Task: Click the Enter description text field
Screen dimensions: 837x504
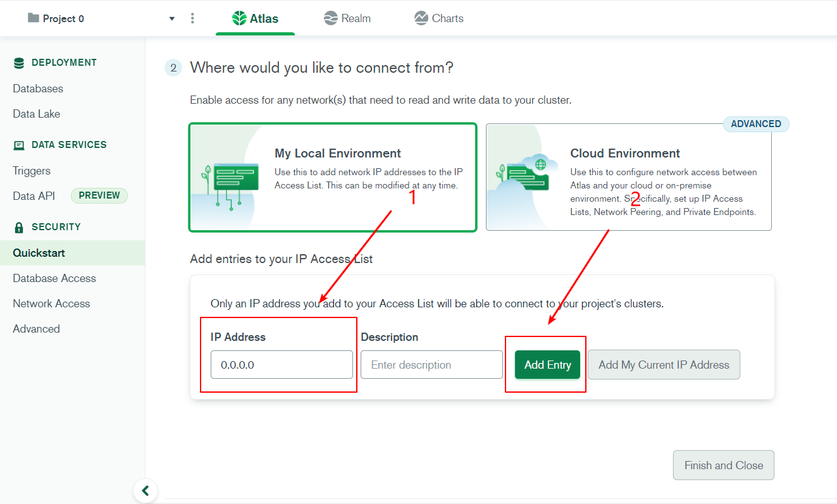Action: [431, 365]
